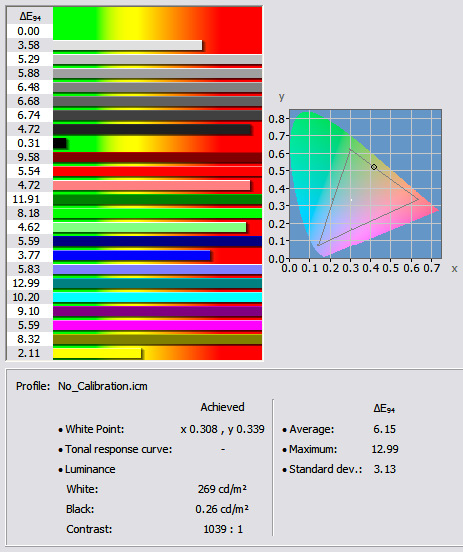Click the Average ΔE value 6.15
This screenshot has height=552, width=463.
pyautogui.click(x=384, y=429)
